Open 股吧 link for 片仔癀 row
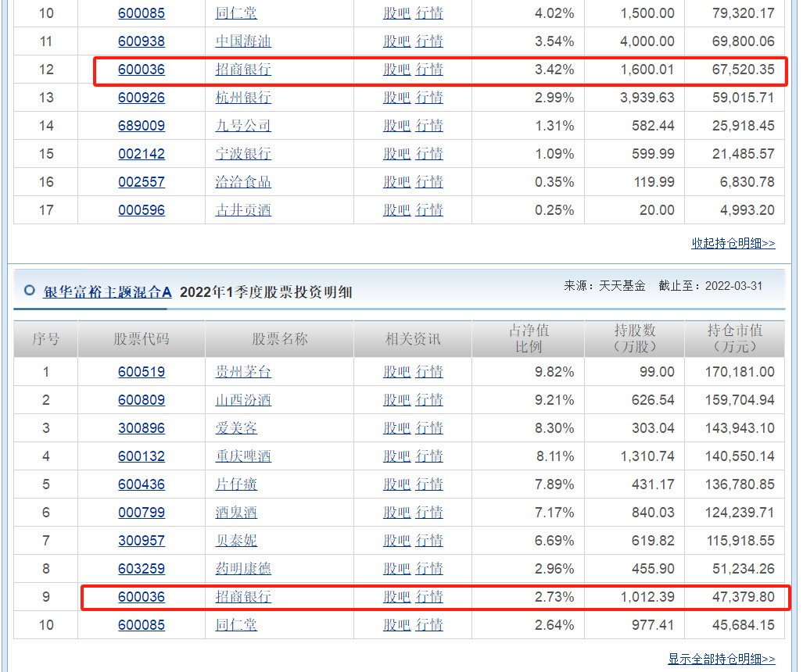This screenshot has height=672, width=803. coord(397,484)
